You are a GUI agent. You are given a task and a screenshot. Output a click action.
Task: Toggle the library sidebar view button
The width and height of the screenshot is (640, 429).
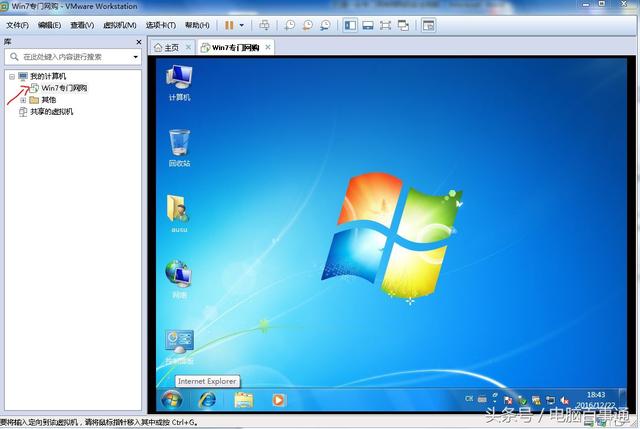350,25
